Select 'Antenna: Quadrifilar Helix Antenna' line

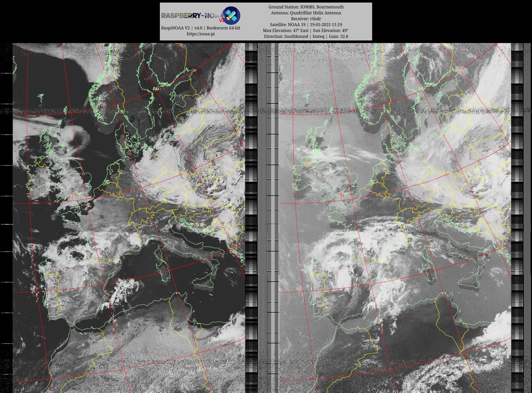click(x=306, y=13)
